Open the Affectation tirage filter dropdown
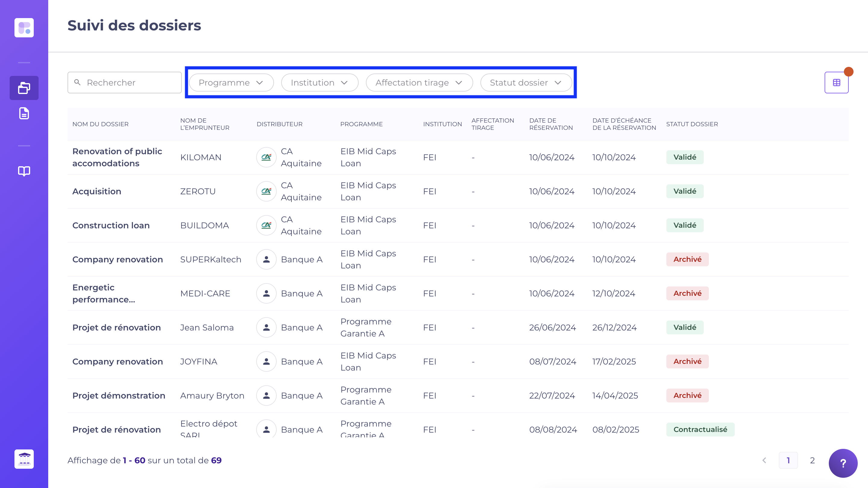Screen dimensions: 868x488 click(419, 83)
